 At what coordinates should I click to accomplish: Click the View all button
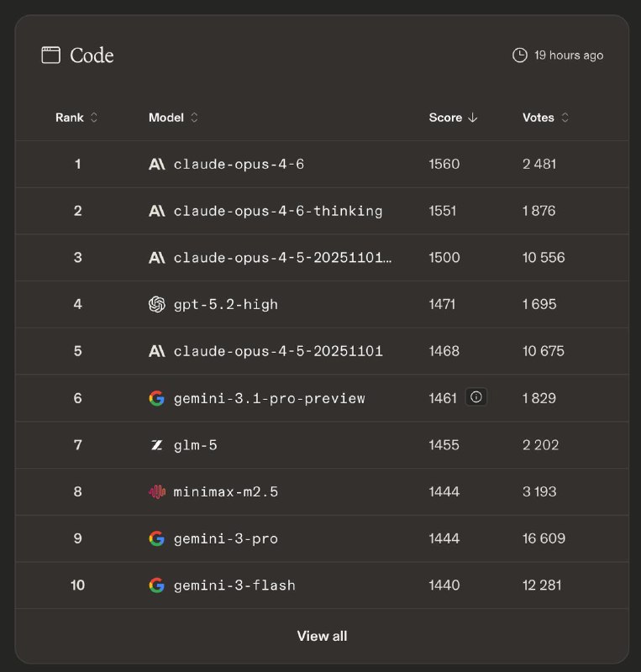322,636
